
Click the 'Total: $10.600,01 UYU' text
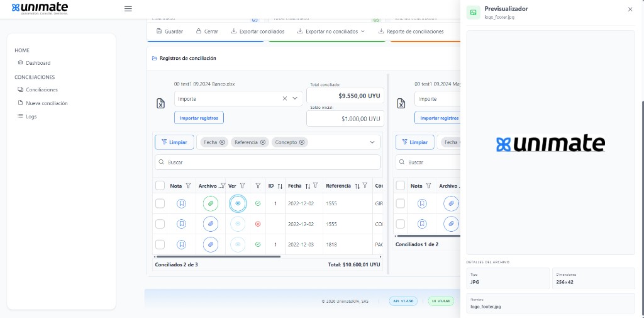(354, 264)
